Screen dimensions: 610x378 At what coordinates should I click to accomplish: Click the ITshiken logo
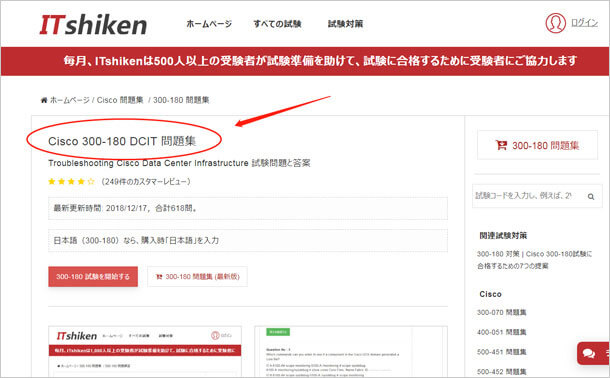click(93, 25)
